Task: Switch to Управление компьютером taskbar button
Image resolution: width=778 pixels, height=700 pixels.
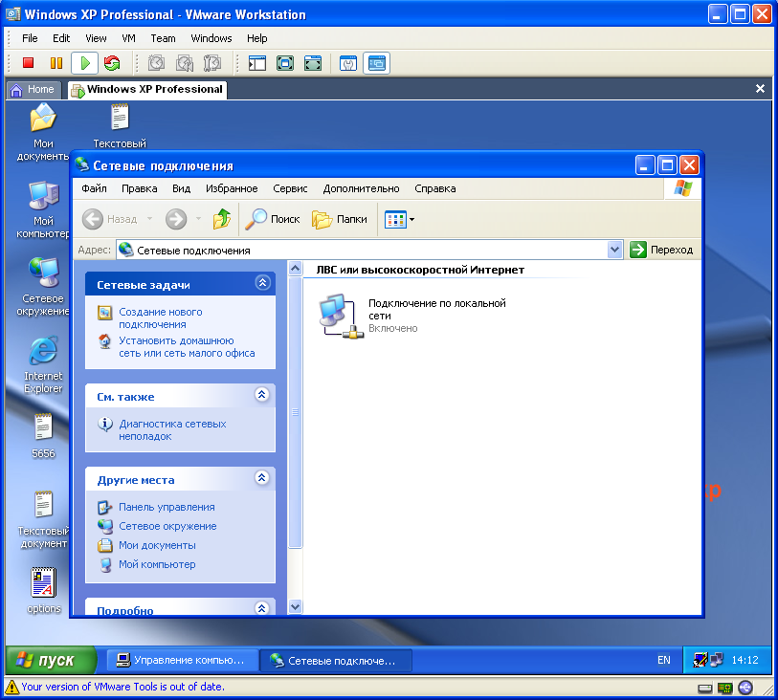Action: point(182,661)
